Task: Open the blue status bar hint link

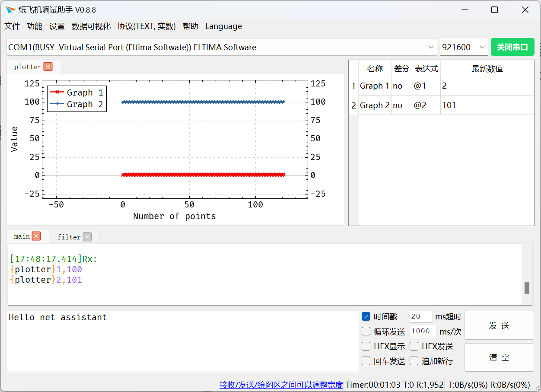Action: pyautogui.click(x=281, y=385)
